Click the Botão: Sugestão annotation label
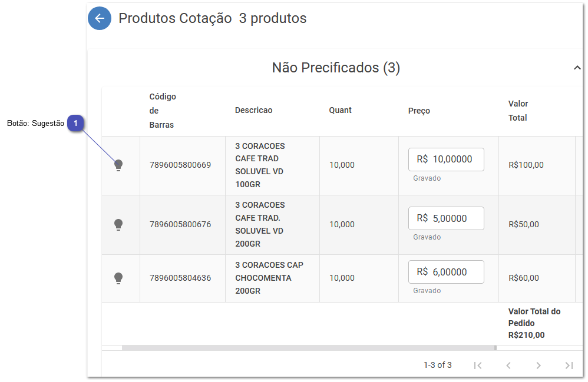This screenshot has height=382, width=588. 35,124
